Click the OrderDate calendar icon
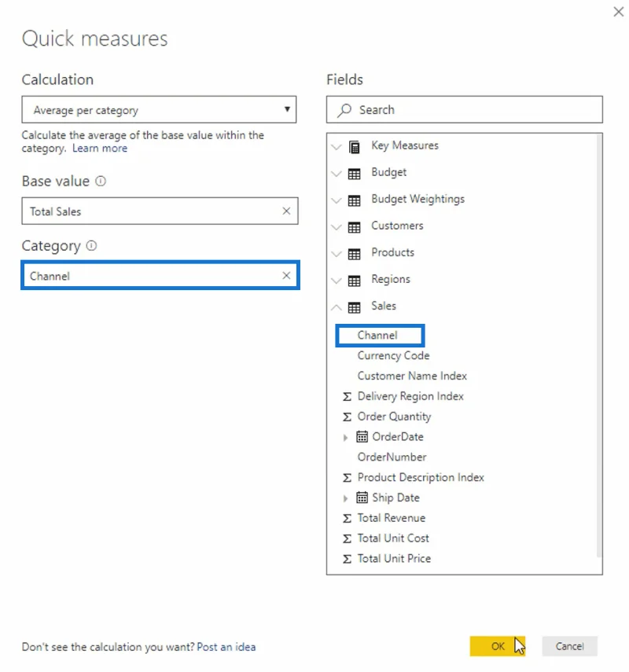 (x=362, y=436)
